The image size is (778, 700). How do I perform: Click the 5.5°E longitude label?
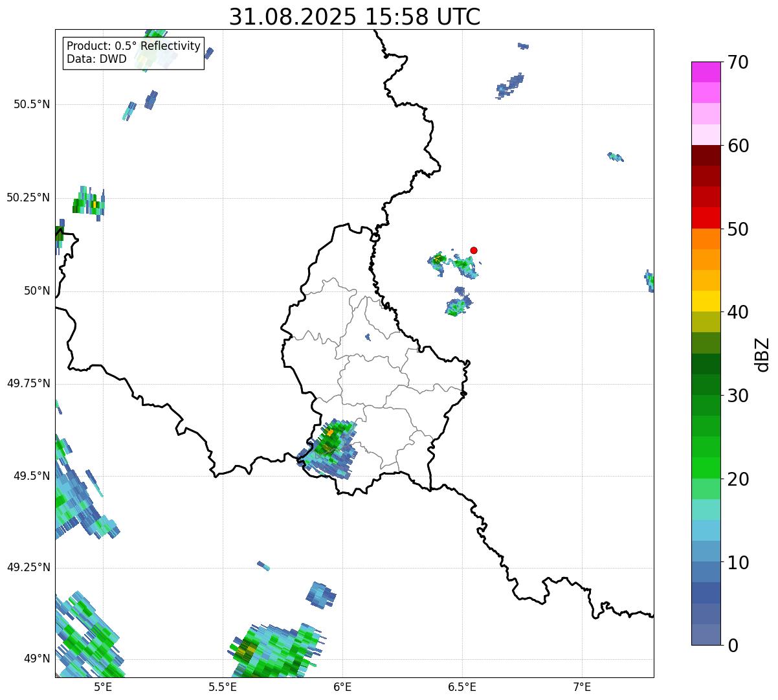click(x=223, y=687)
